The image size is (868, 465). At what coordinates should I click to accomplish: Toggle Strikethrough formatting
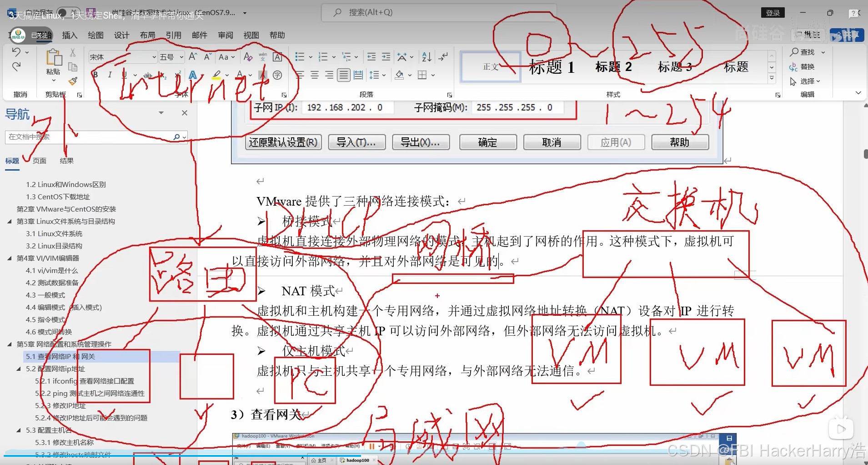148,75
